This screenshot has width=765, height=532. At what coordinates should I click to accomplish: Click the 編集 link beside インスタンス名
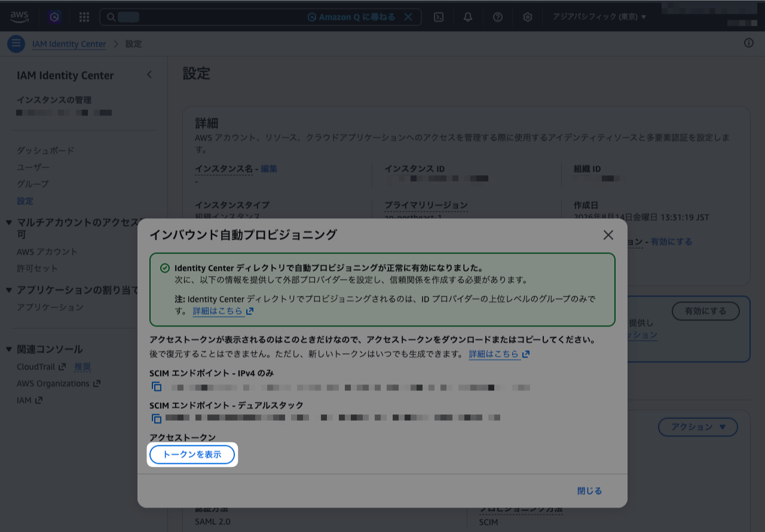pyautogui.click(x=269, y=169)
